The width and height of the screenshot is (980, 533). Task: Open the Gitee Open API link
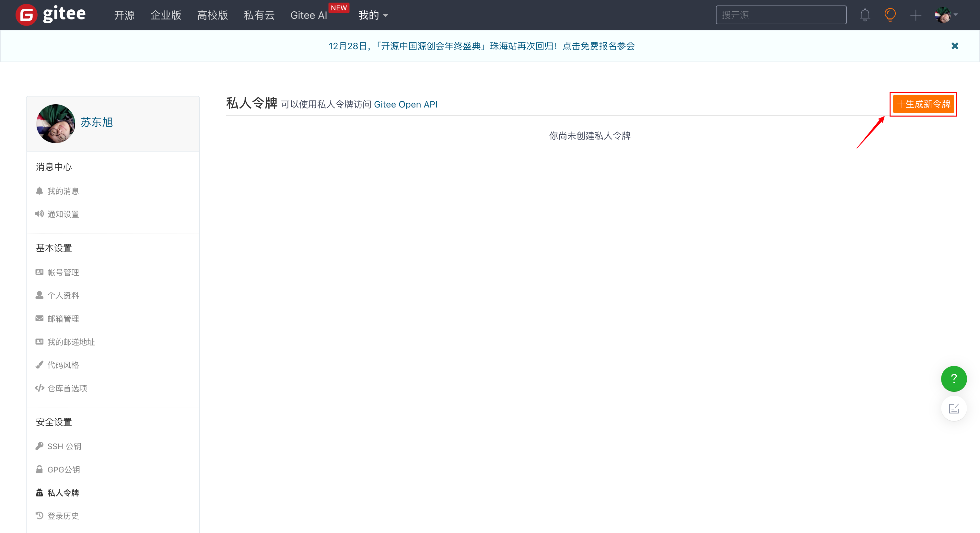405,105
